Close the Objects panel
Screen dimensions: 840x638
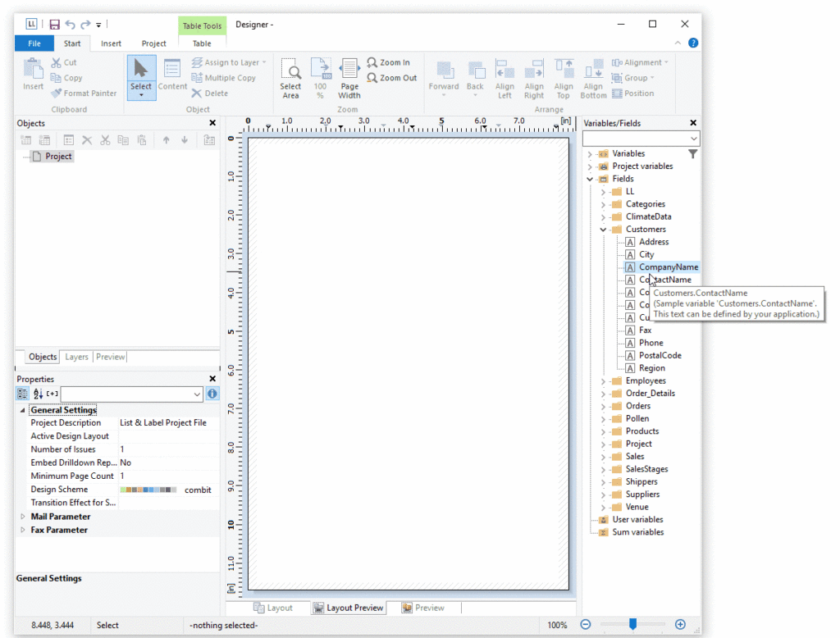(212, 123)
